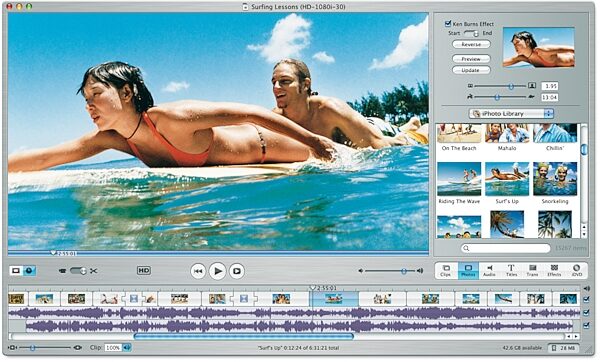Open the Effects pane
600x362 pixels.
[554, 271]
